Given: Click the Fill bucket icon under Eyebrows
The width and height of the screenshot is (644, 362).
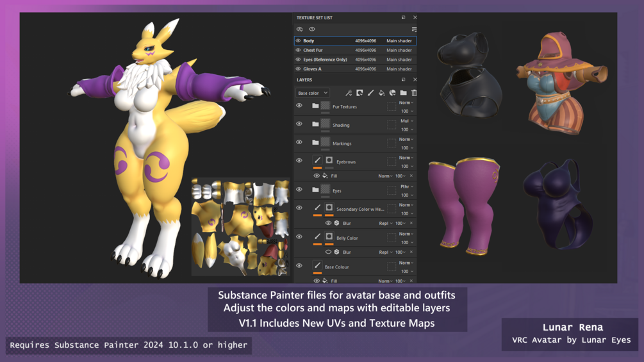Looking at the screenshot, I should (325, 176).
